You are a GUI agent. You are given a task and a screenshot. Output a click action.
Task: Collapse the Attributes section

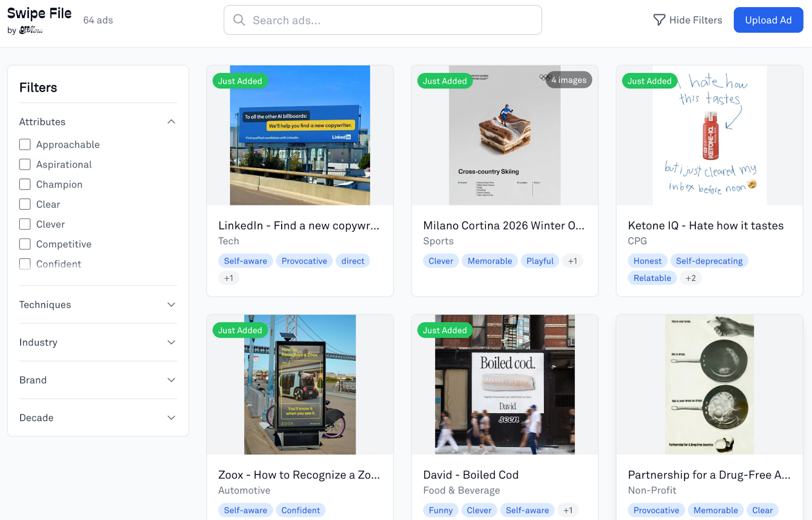coord(98,122)
